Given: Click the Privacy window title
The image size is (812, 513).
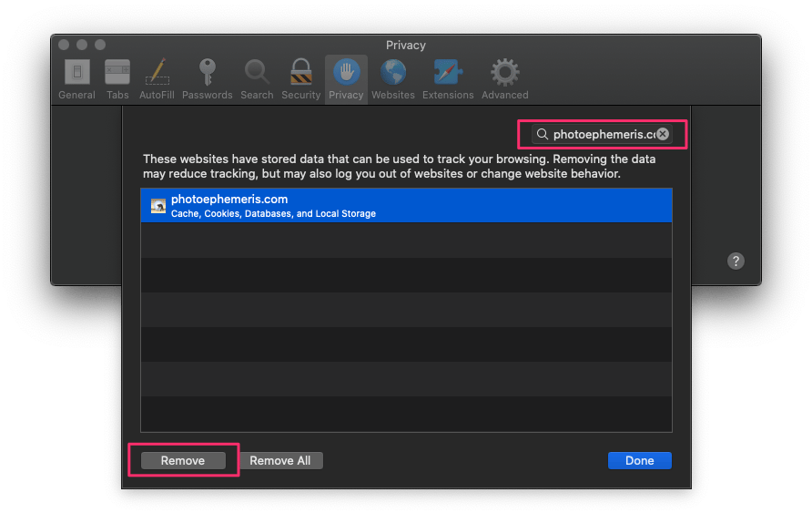Looking at the screenshot, I should pyautogui.click(x=405, y=45).
